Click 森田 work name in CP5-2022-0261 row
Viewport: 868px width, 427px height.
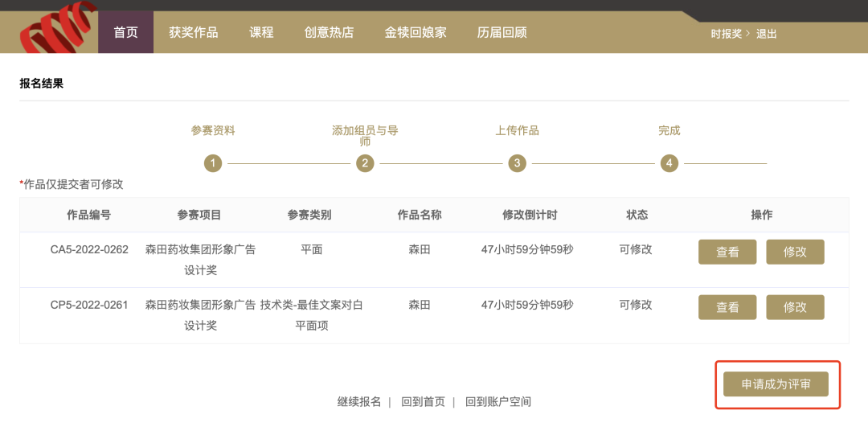419,305
